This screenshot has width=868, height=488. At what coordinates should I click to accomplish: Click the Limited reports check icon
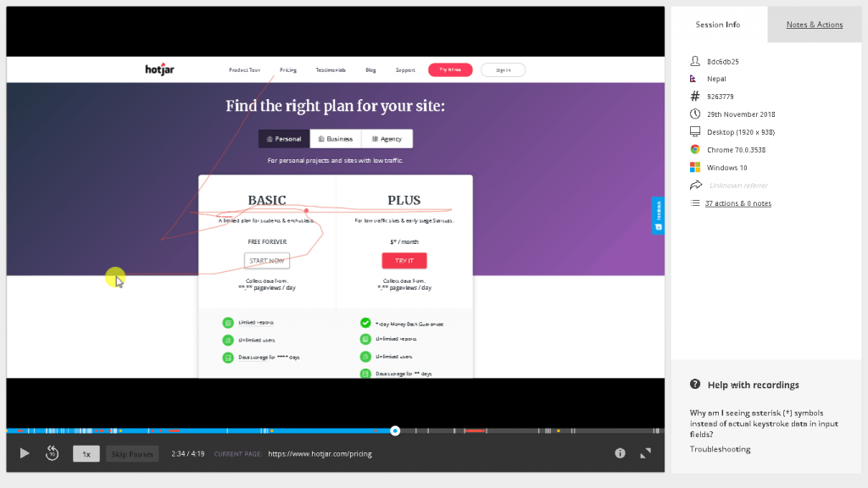228,323
